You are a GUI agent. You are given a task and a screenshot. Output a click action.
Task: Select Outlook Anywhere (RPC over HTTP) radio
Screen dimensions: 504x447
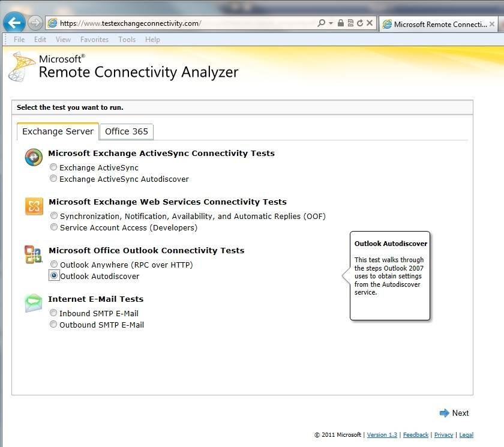click(54, 264)
